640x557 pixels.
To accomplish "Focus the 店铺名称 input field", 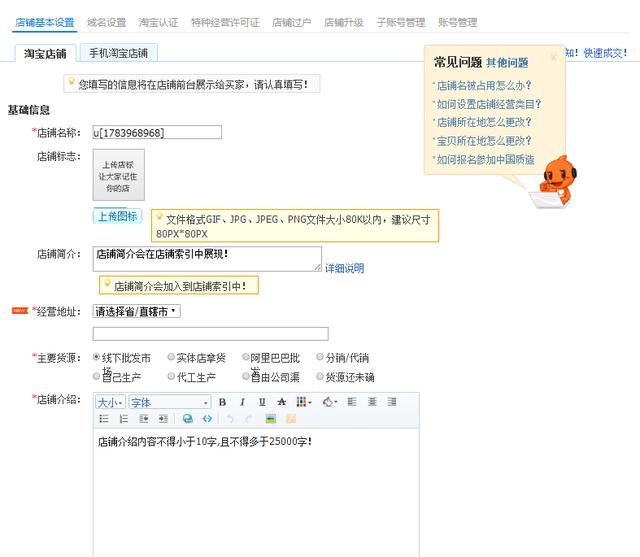I will tap(157, 132).
